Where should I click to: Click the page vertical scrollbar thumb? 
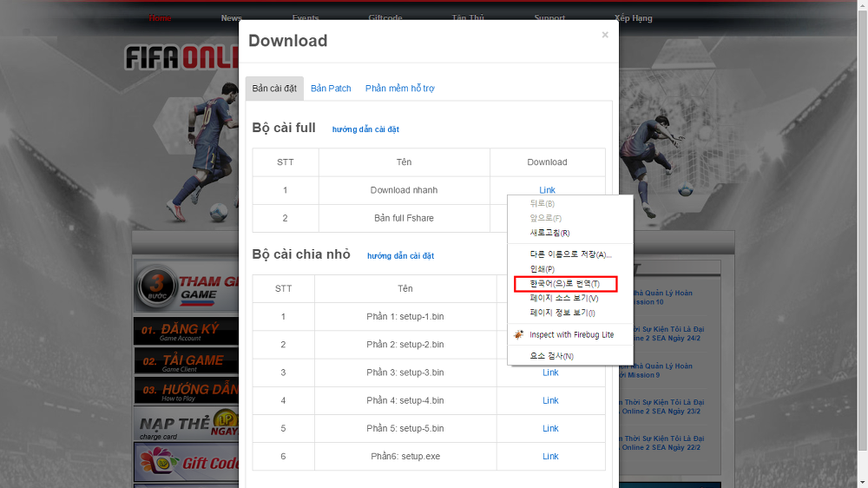863,229
